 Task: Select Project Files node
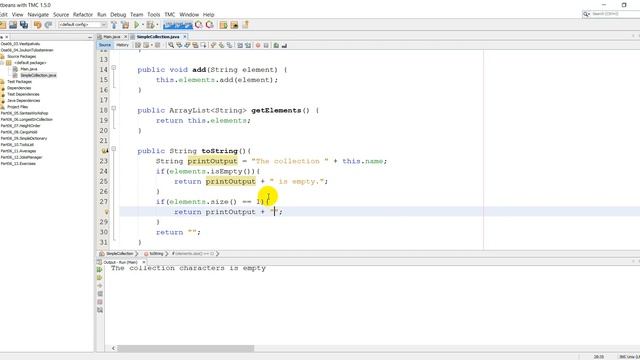pyautogui.click(x=18, y=107)
